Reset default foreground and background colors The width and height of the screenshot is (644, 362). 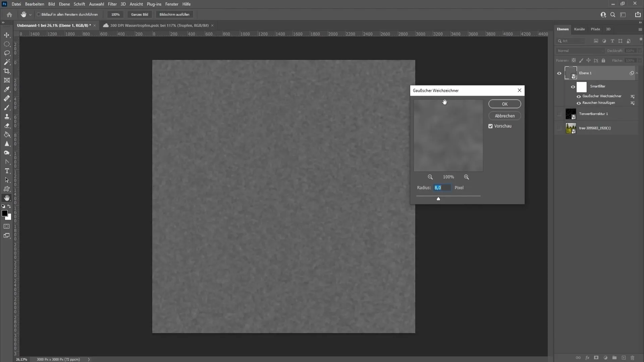pyautogui.click(x=3, y=206)
